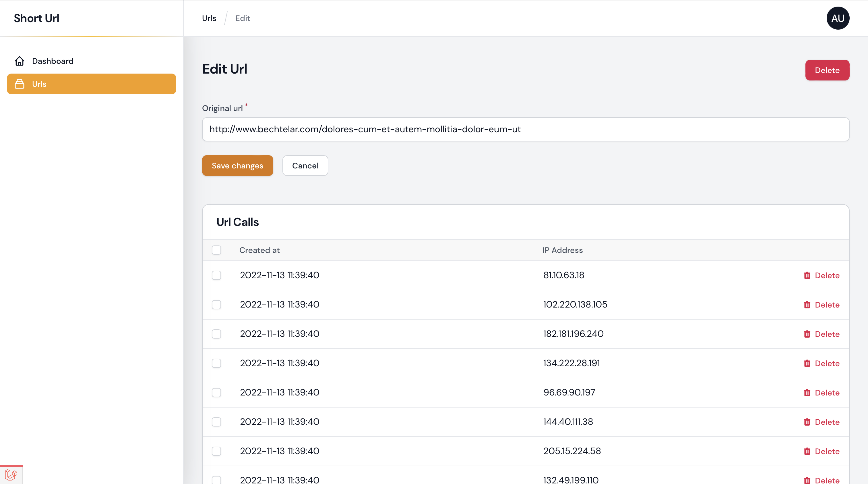The height and width of the screenshot is (484, 868).
Task: Toggle the select-all checkbox in the table header
Action: pyautogui.click(x=216, y=250)
